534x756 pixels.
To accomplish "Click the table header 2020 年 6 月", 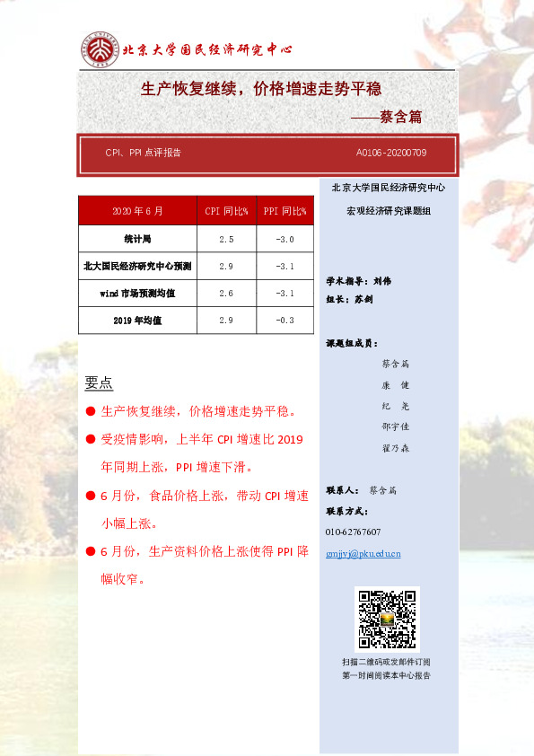I will pos(138,211).
